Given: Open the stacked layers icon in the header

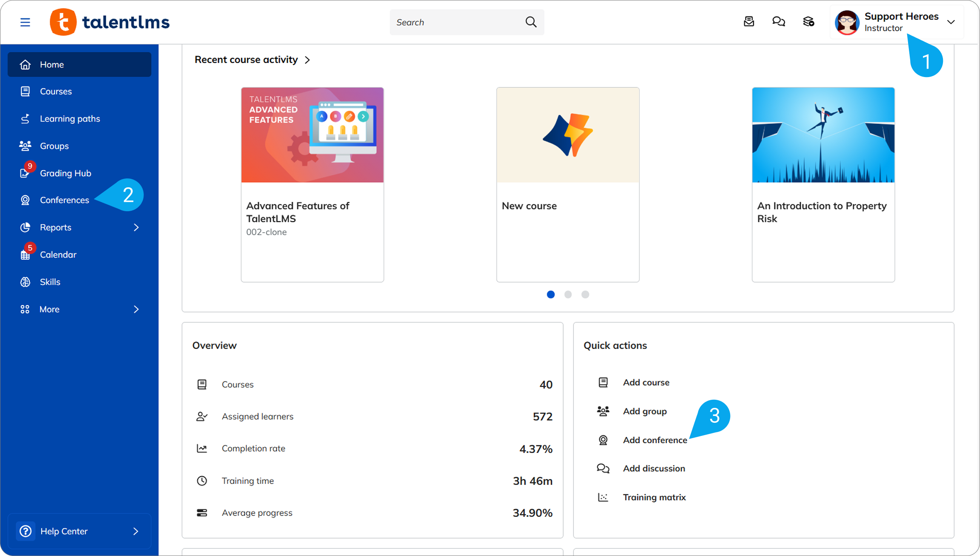Looking at the screenshot, I should [x=808, y=22].
